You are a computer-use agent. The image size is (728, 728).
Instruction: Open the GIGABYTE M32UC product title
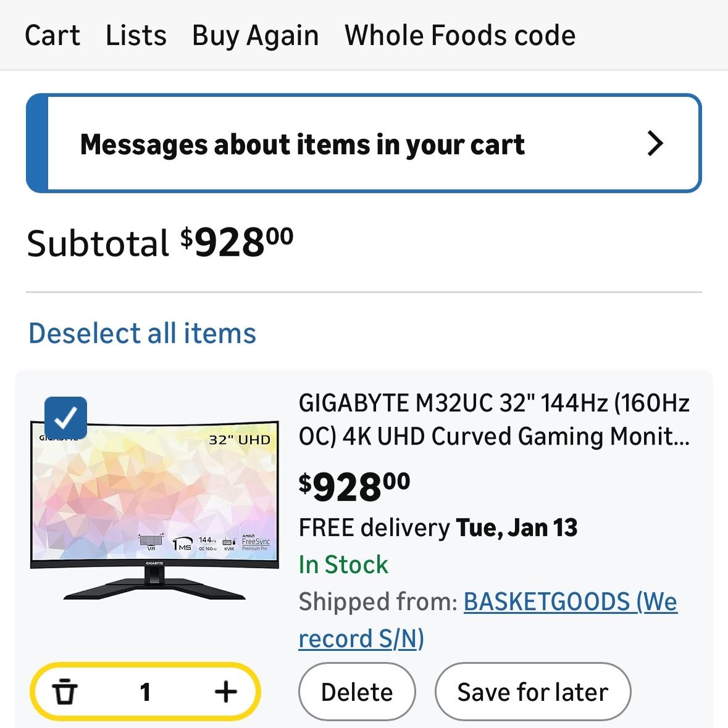[494, 420]
